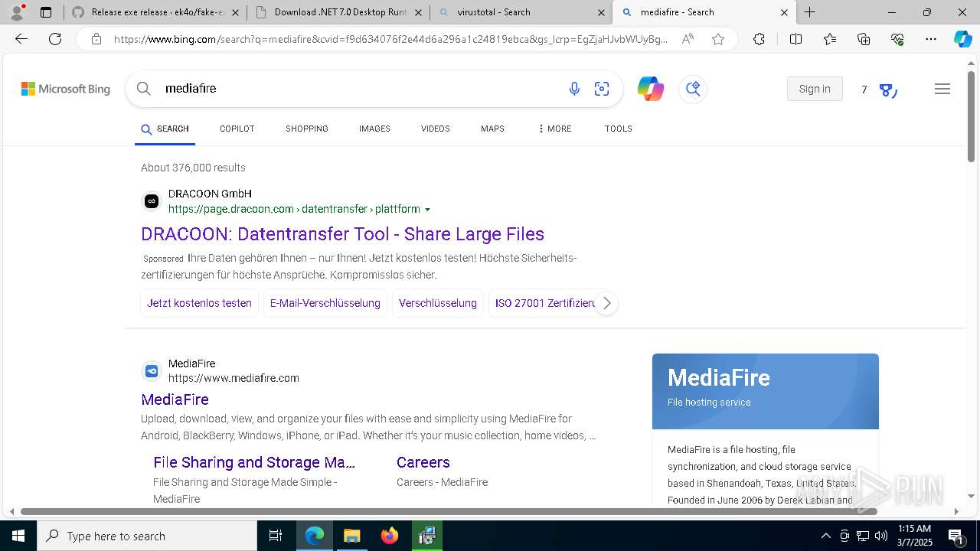Screen dimensions: 980x551
Task: Open the MediaFire result title link
Action: [x=175, y=399]
